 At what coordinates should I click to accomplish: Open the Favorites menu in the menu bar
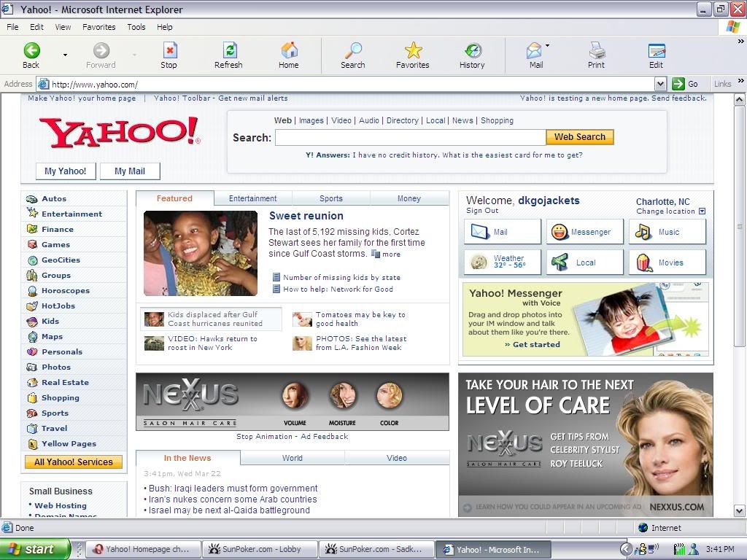point(98,27)
